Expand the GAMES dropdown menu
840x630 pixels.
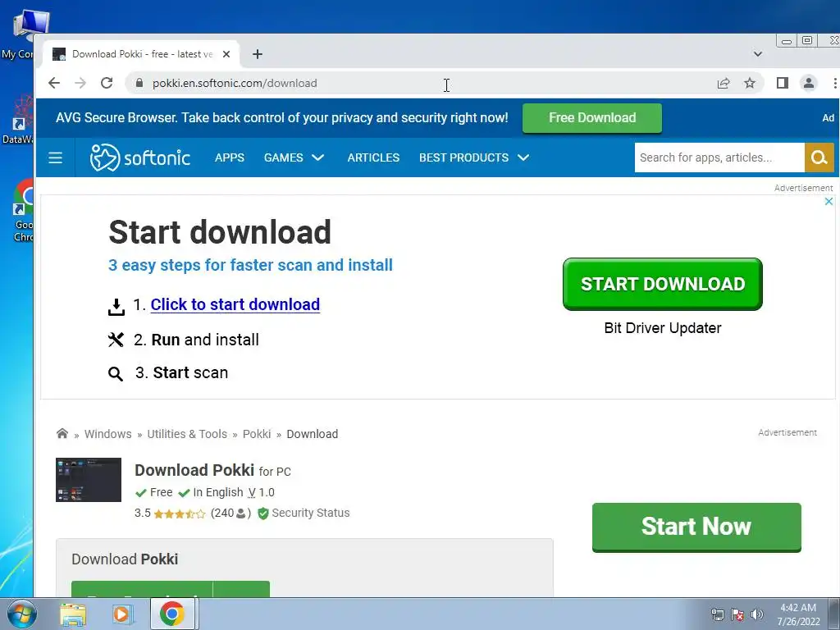pos(294,157)
